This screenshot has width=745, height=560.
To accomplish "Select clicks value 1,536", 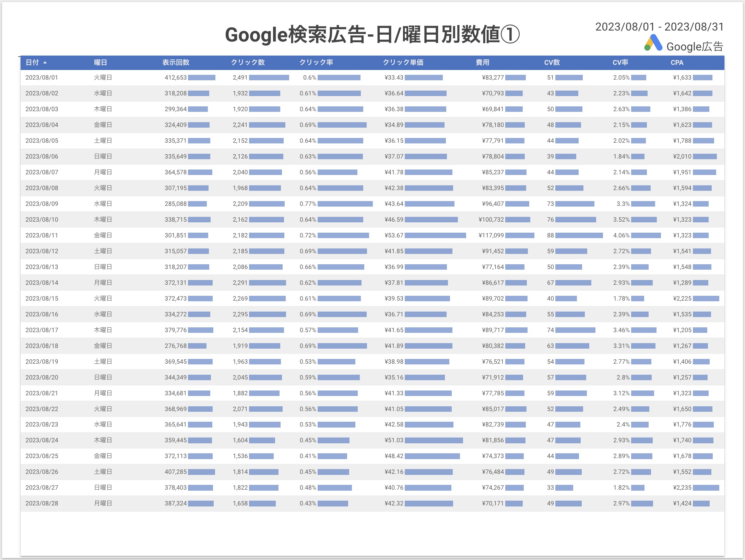I will 240,456.
